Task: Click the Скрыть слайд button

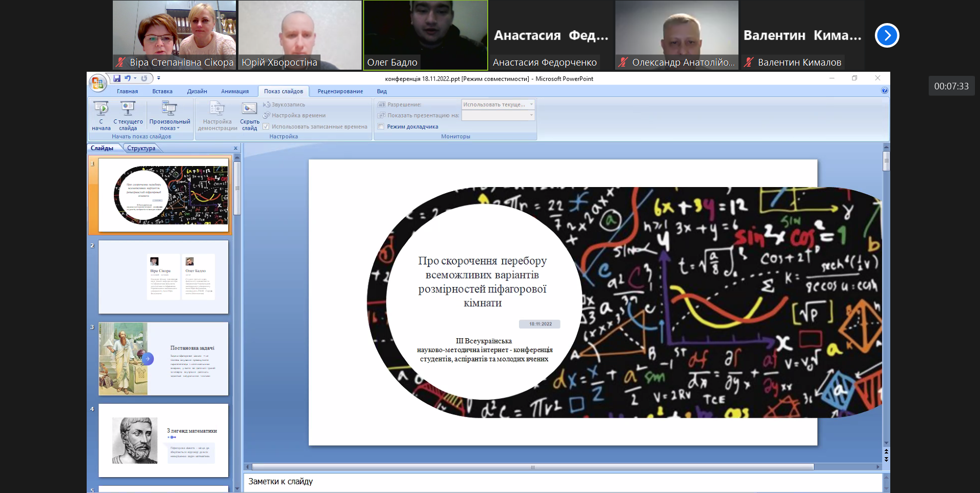Action: pos(250,116)
